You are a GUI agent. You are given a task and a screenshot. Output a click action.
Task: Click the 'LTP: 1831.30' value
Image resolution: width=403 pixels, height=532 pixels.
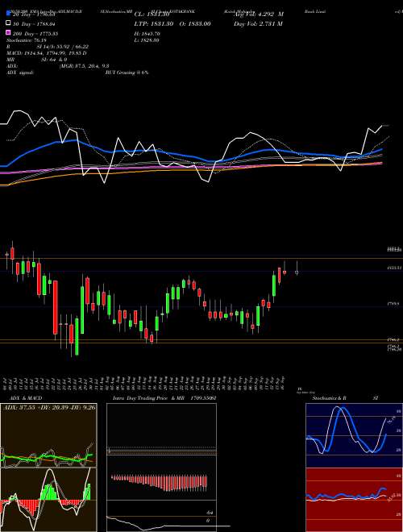pyautogui.click(x=154, y=23)
